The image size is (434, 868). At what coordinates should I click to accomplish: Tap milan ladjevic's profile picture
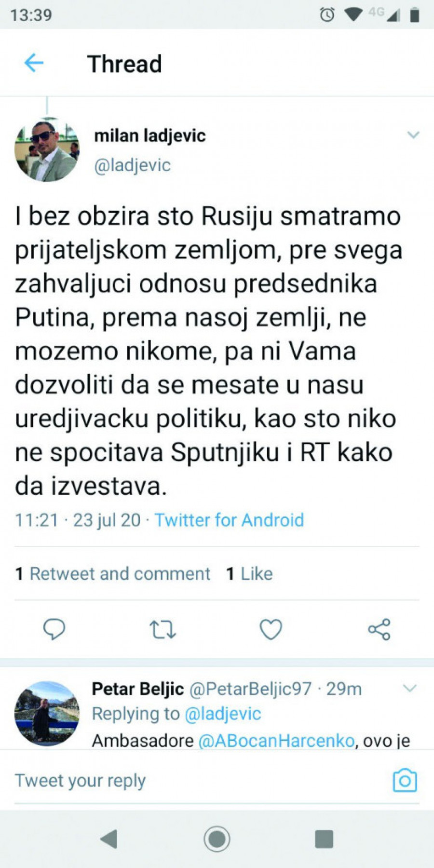click(47, 150)
